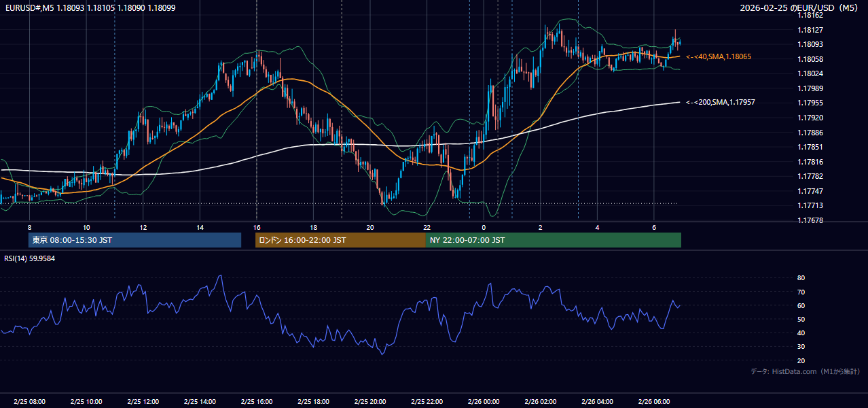The width and height of the screenshot is (868, 408).
Task: Click price axis label 1.17886
Action: (x=811, y=133)
